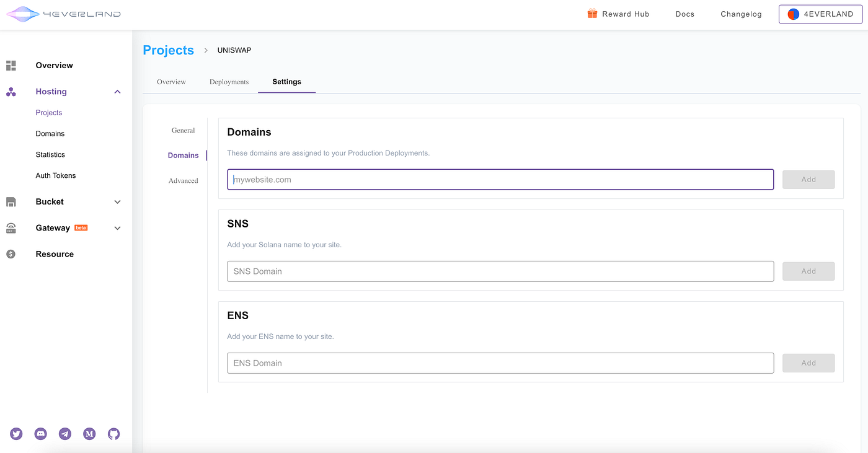Image resolution: width=868 pixels, height=453 pixels.
Task: Open Auth Tokens under Hosting
Action: click(56, 176)
